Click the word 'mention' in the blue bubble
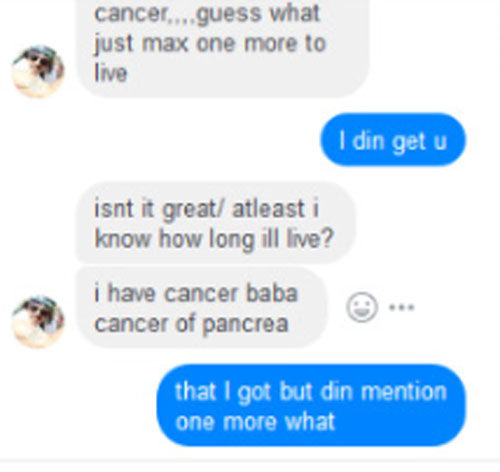500x472 pixels. tap(404, 391)
